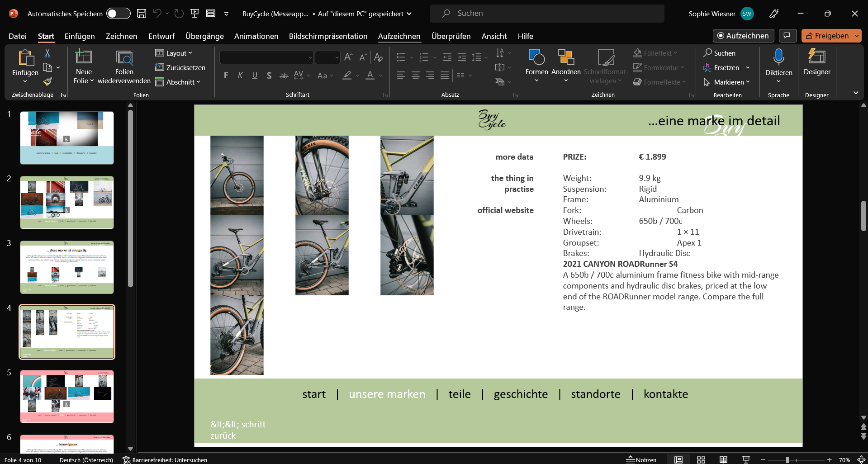Apply text shadow with the S icon
The image size is (868, 464).
pos(269,76)
